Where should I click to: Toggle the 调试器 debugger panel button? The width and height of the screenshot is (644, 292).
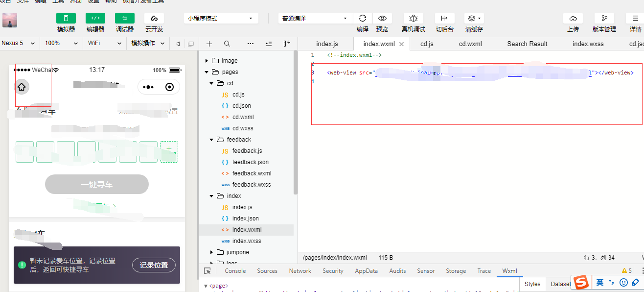[125, 18]
